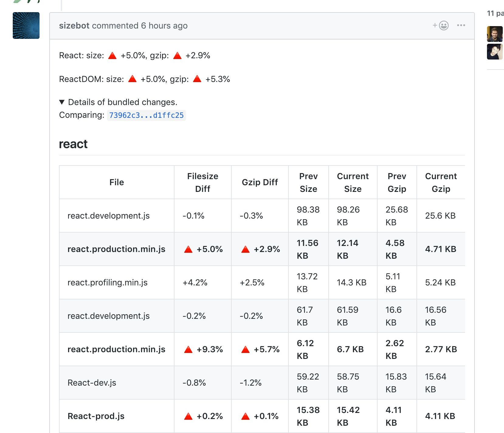Open the comment options ellipsis menu
The width and height of the screenshot is (504, 433).
pyautogui.click(x=461, y=26)
